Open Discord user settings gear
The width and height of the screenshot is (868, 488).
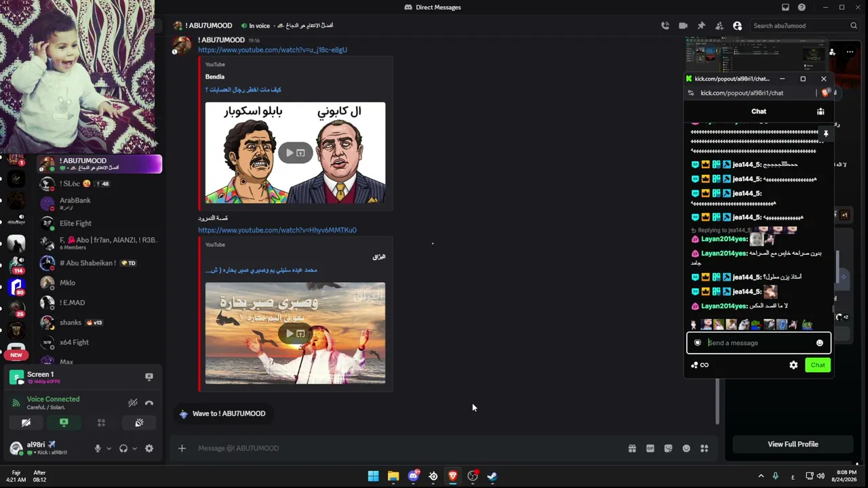149,448
